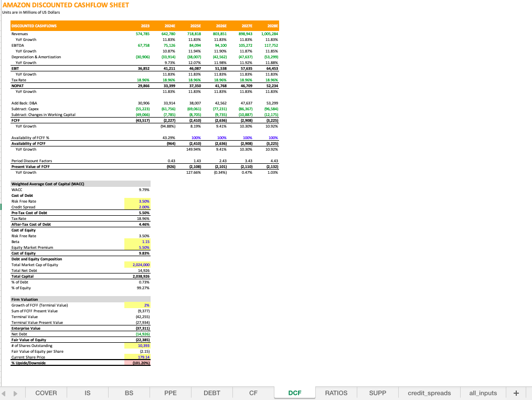Select 2025E Tax Rate 18.96% cell

195,80
